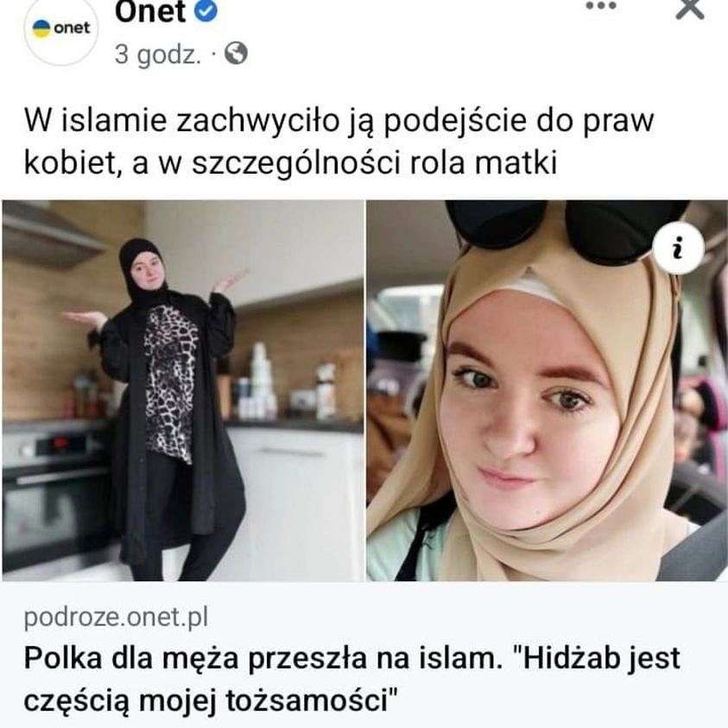Click the blue verified badge beside Onet
Screen dimensions: 728x728
(x=206, y=11)
